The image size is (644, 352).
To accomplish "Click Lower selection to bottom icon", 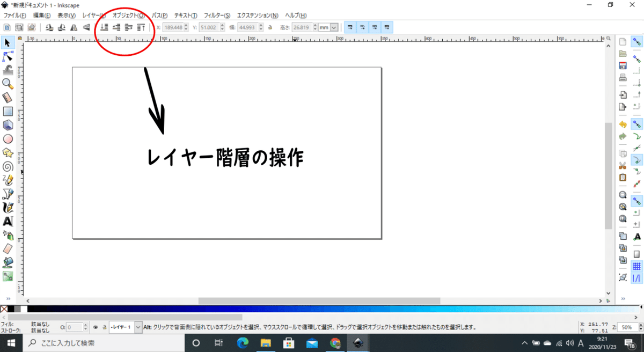I will 104,27.
